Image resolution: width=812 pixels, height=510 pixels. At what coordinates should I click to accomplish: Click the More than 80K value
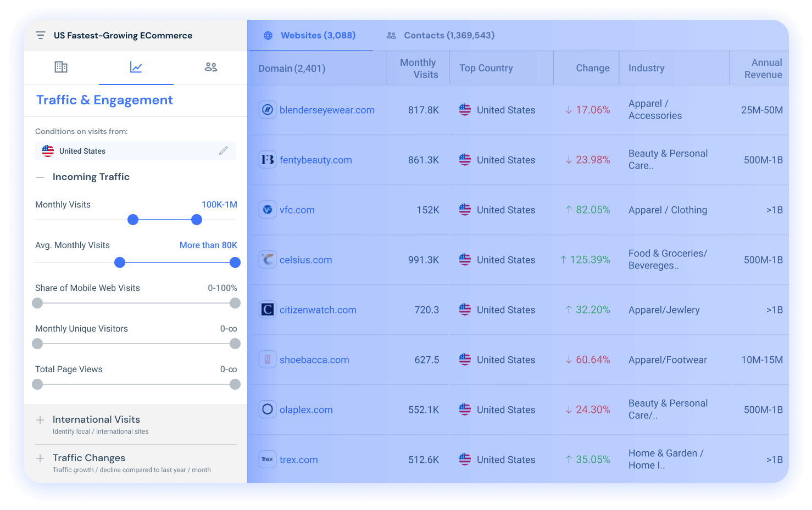tap(208, 245)
